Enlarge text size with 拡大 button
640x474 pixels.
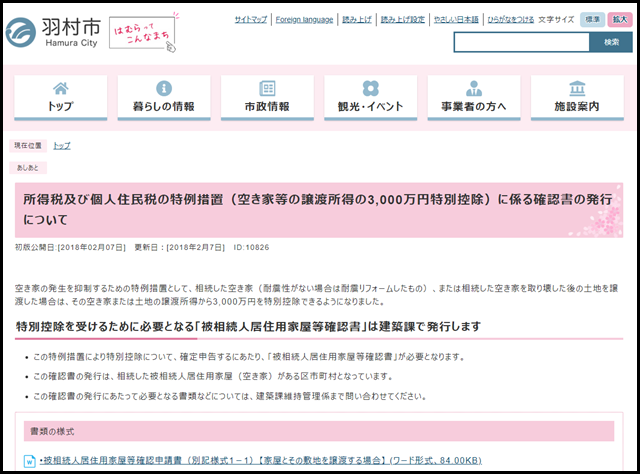620,19
